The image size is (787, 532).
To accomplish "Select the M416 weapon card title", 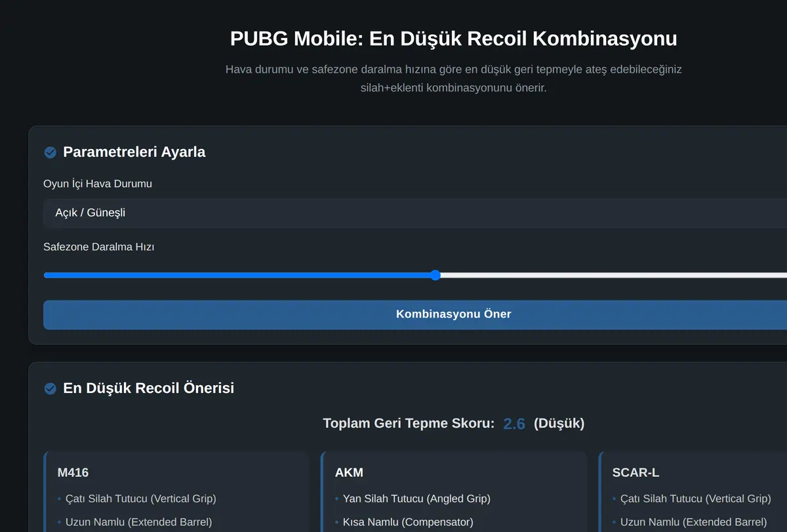I will [x=73, y=472].
